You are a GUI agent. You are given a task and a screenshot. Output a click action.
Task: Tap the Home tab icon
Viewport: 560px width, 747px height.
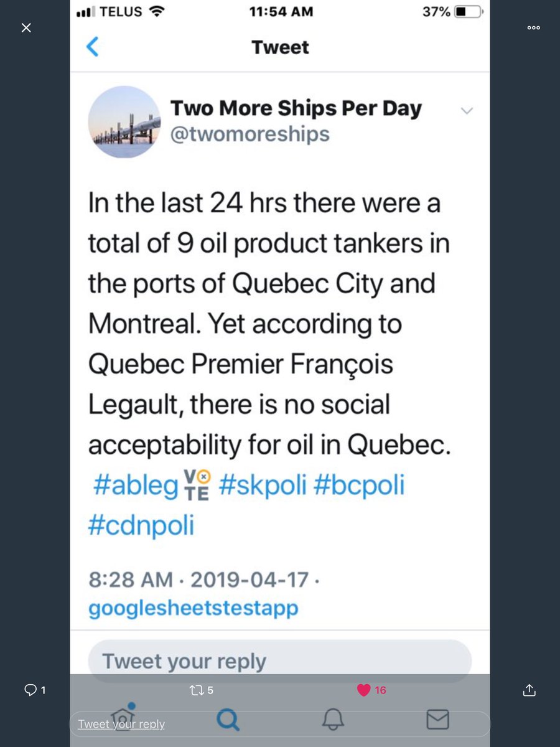pos(123,718)
